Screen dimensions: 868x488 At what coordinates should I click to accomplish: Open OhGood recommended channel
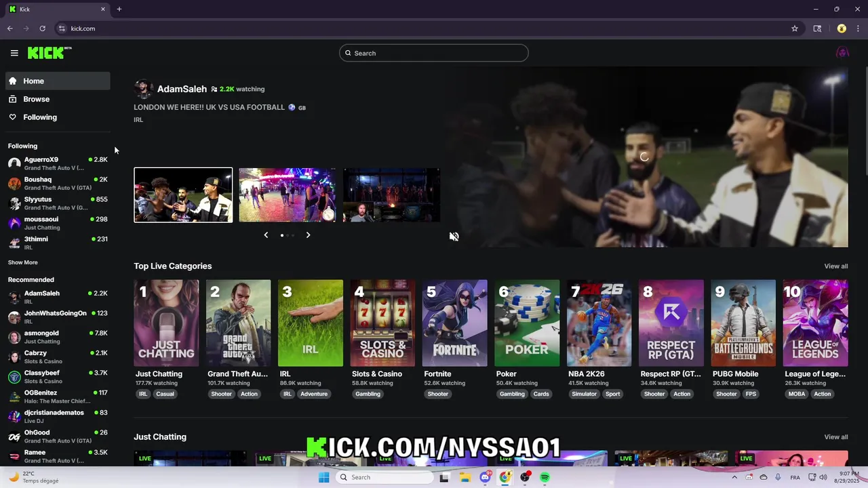(58, 436)
